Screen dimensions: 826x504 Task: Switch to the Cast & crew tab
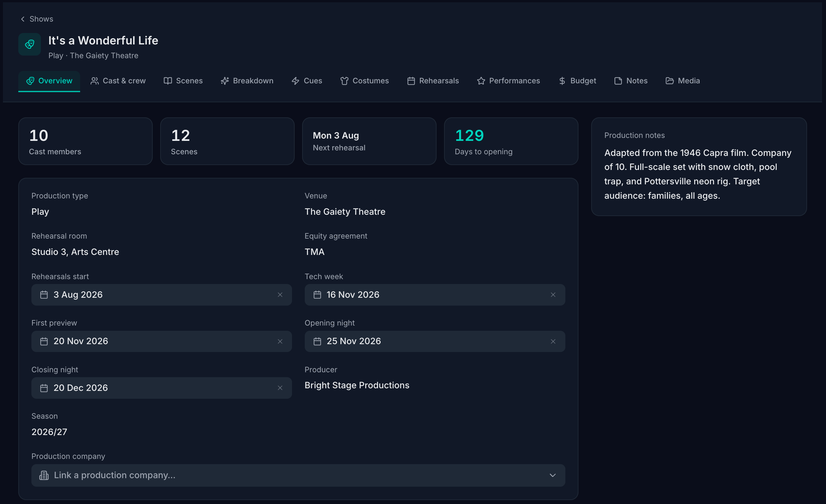click(x=118, y=81)
